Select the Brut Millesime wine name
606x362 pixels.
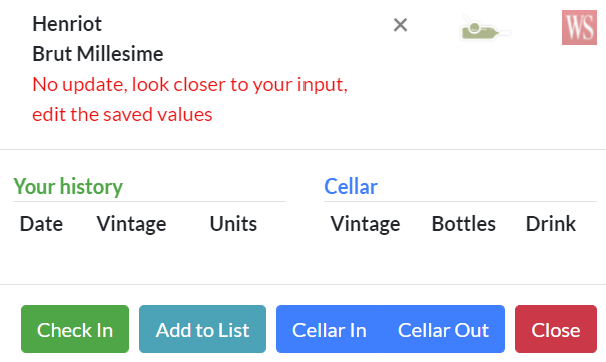[x=98, y=54]
